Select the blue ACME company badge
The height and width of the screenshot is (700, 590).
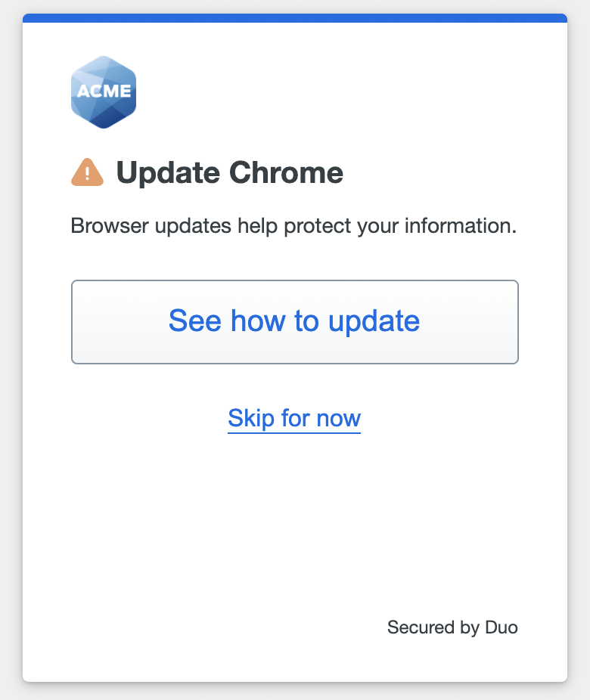point(104,92)
